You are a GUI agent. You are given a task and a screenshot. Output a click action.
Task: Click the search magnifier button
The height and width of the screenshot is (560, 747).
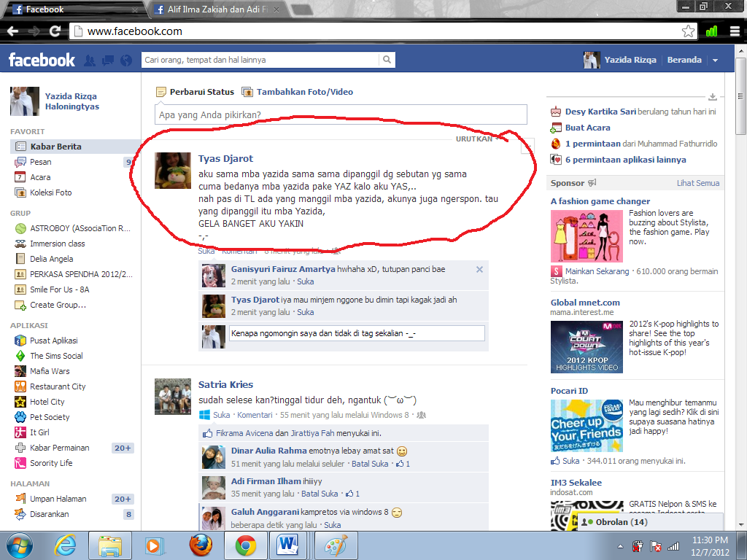pyautogui.click(x=387, y=60)
